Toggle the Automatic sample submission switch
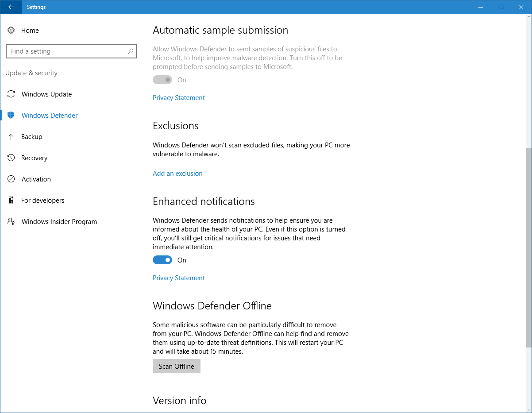The width and height of the screenshot is (532, 413). point(162,80)
